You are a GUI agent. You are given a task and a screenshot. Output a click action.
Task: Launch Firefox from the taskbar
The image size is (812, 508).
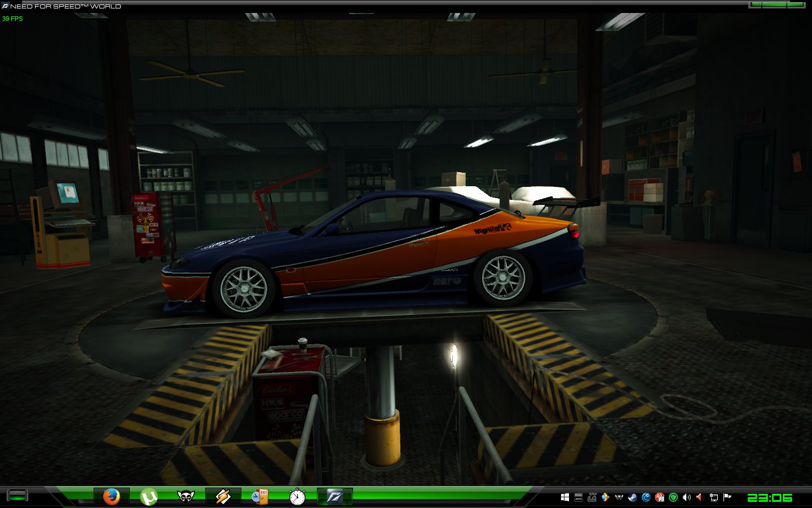coord(112,497)
